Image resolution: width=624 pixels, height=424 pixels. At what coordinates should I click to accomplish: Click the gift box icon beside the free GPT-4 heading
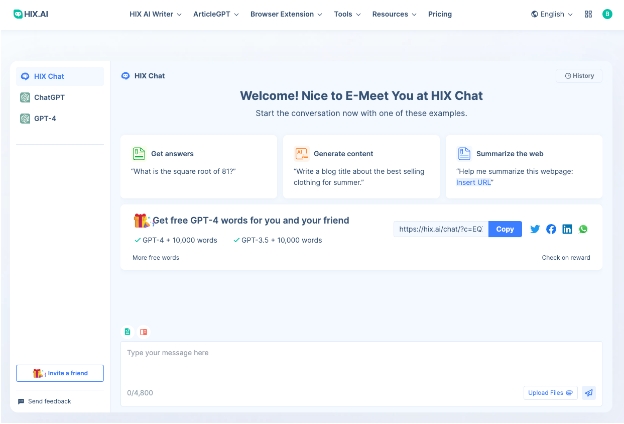click(142, 220)
